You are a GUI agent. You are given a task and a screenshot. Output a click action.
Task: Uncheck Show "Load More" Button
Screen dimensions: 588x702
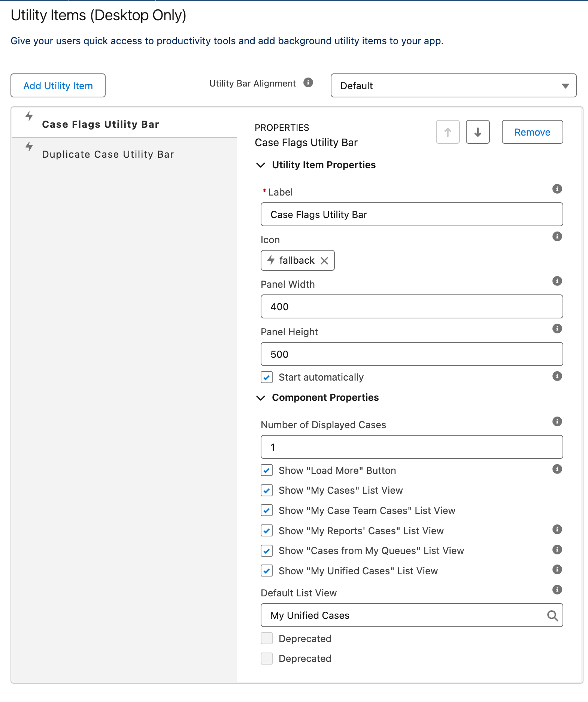click(267, 470)
